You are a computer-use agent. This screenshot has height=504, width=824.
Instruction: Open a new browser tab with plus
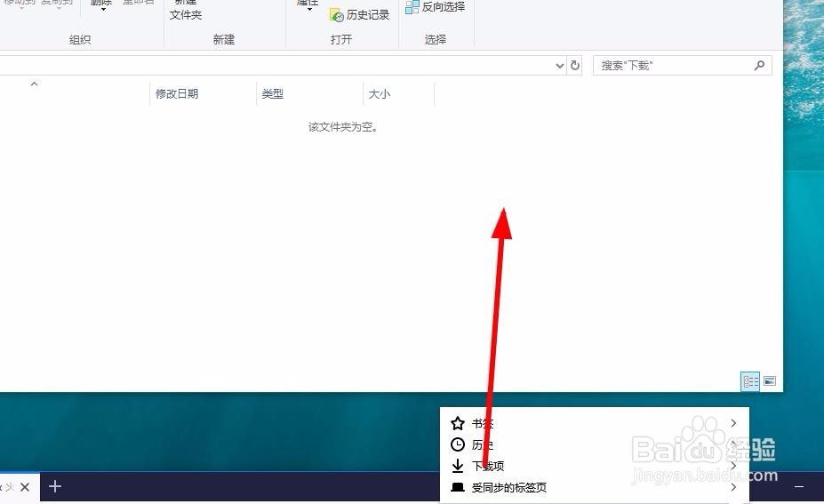coord(54,486)
